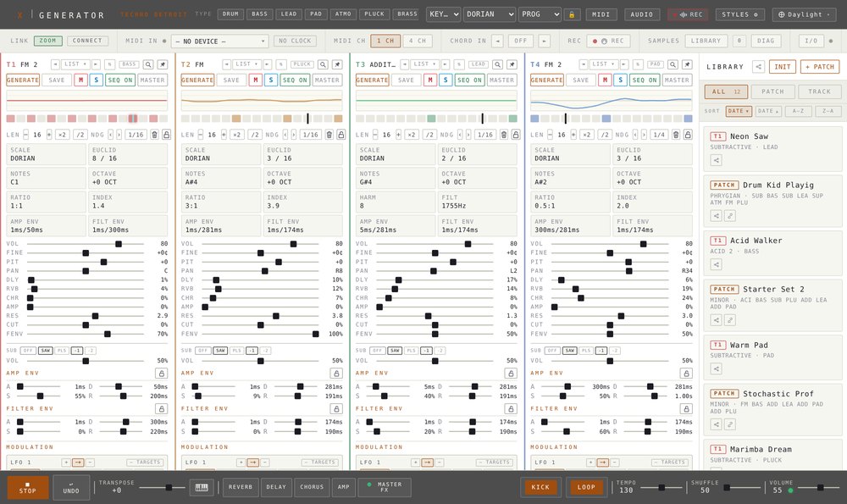Click the link icon on Drum Kid Playig
Viewport: 847px width, 504px height.
[x=729, y=216]
